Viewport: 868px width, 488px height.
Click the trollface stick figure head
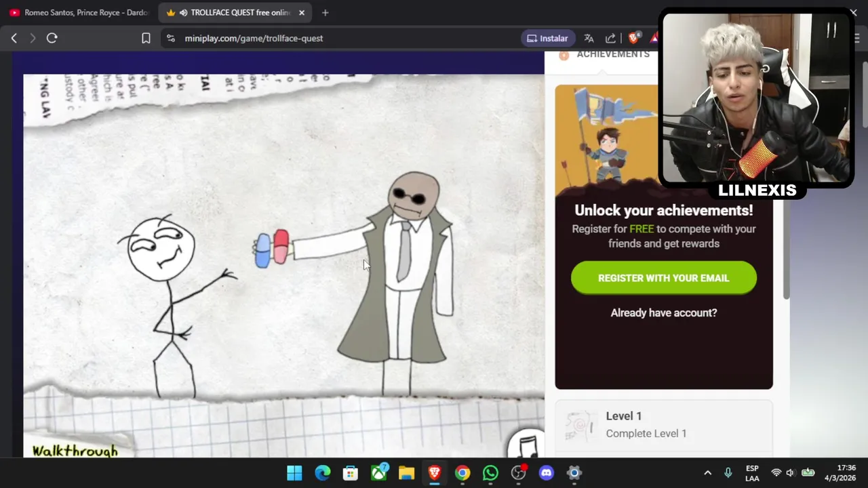pos(161,248)
